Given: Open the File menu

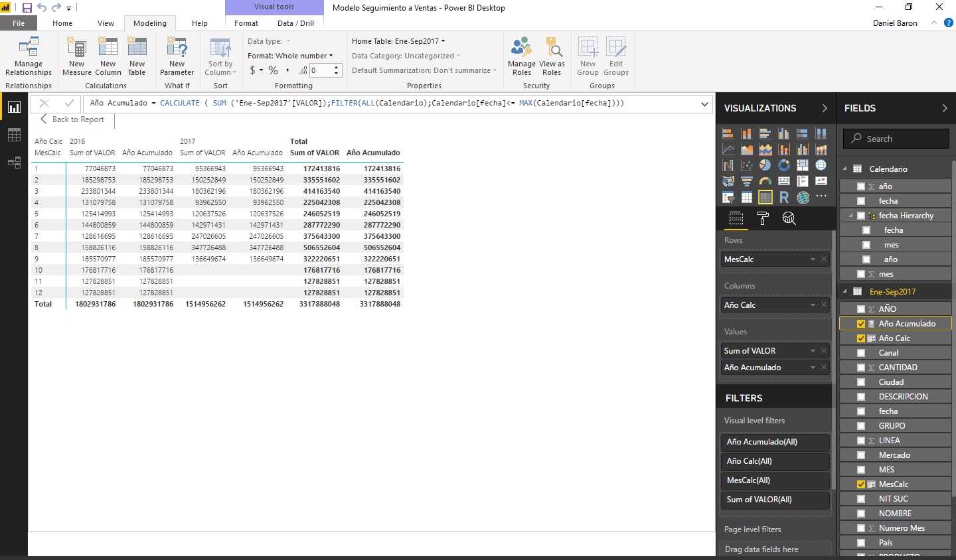Looking at the screenshot, I should coord(19,23).
